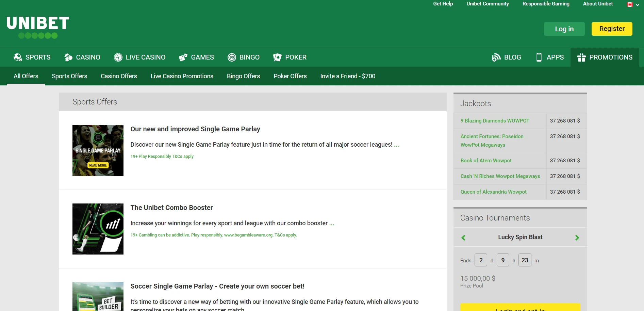Open the Combo Booster thumbnail image
The width and height of the screenshot is (644, 311).
click(98, 229)
